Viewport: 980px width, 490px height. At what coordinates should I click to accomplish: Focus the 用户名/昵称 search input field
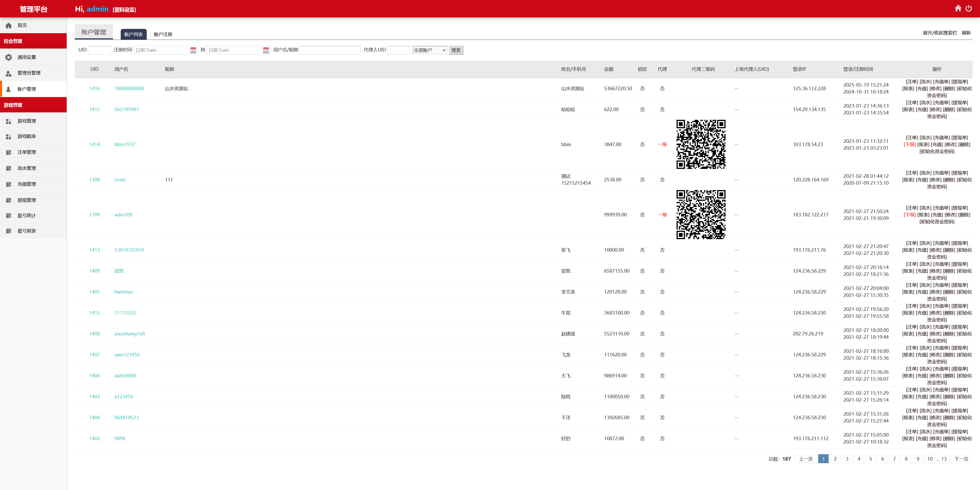pos(330,50)
